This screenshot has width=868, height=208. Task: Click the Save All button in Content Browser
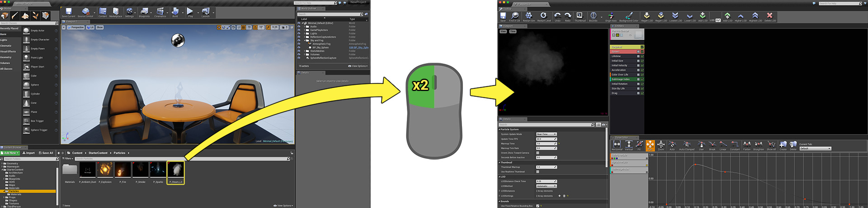[x=46, y=153]
